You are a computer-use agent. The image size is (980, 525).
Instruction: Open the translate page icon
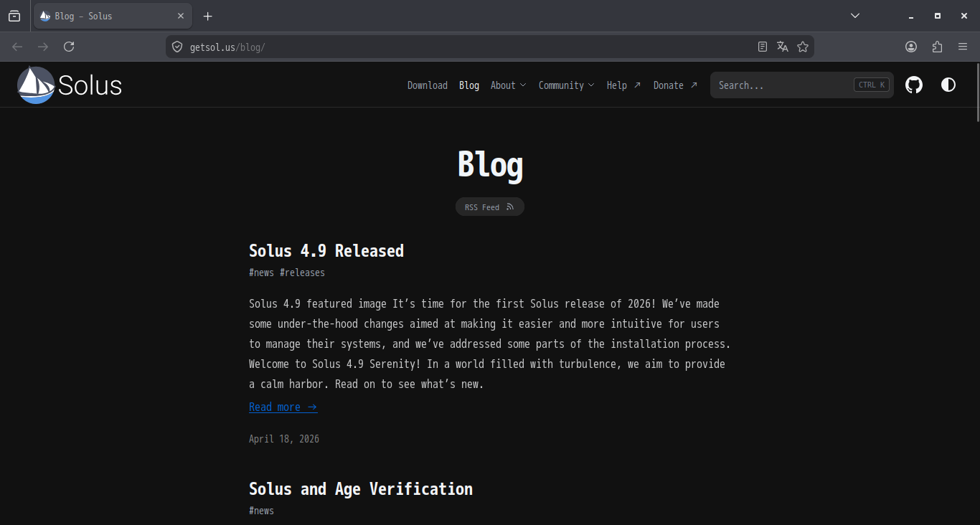tap(783, 47)
